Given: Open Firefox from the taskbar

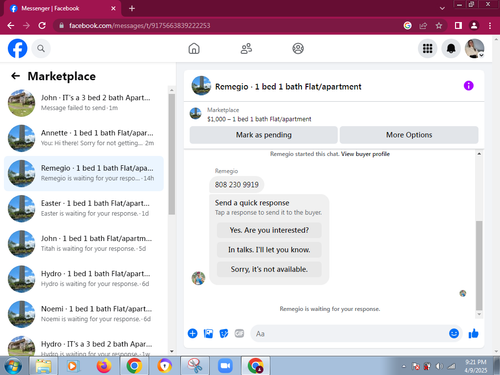Looking at the screenshot, I should [104, 366].
